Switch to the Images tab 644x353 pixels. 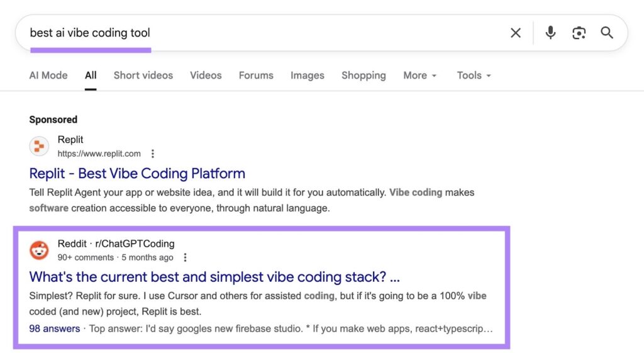pos(307,76)
